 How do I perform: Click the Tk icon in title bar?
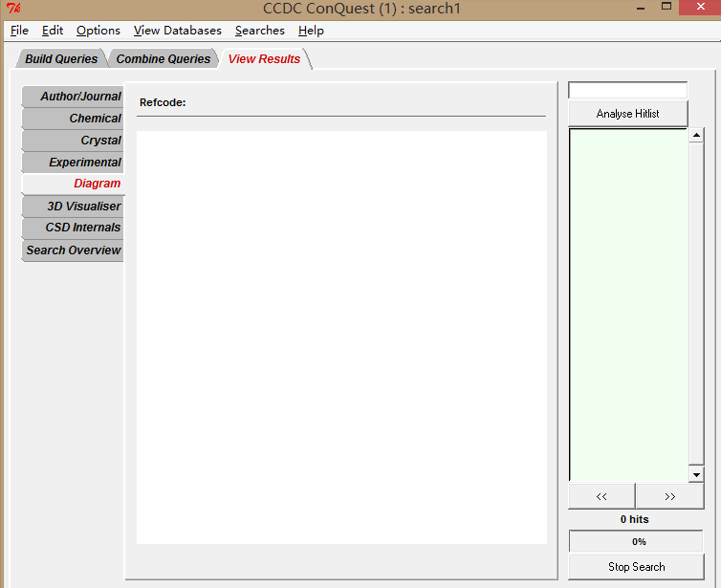pos(13,9)
